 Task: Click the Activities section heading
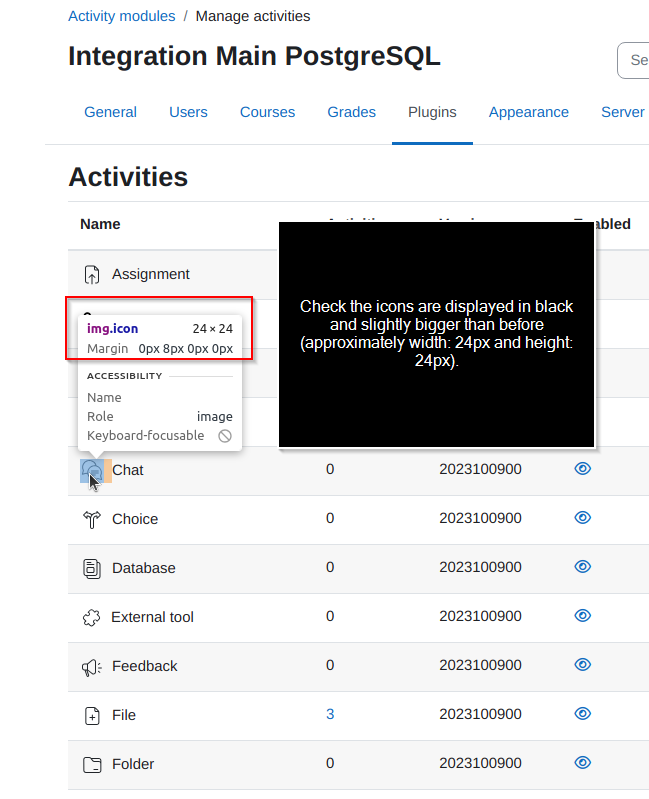coord(128,177)
